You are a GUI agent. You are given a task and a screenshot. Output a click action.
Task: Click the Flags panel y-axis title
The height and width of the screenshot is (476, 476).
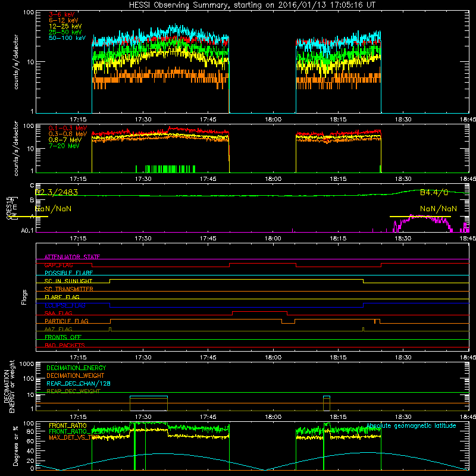[24, 297]
